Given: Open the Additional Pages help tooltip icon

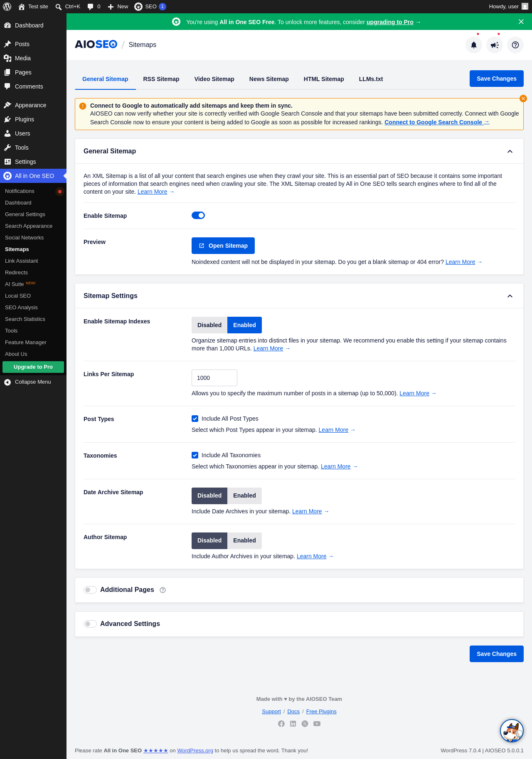Looking at the screenshot, I should tap(163, 590).
